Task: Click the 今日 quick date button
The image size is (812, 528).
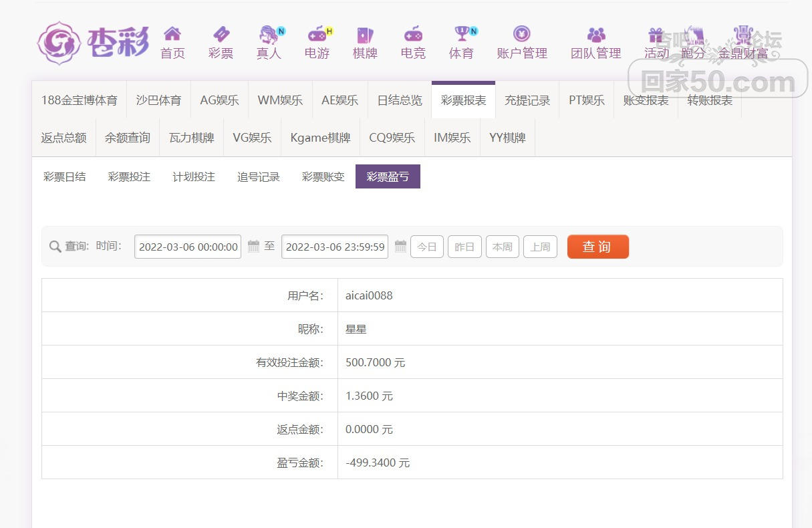Action: point(427,247)
